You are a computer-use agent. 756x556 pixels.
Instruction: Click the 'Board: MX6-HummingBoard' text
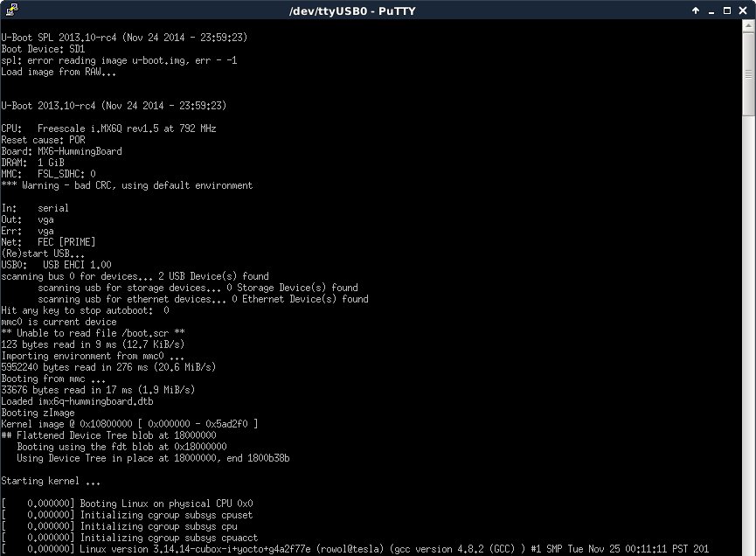pyautogui.click(x=61, y=151)
